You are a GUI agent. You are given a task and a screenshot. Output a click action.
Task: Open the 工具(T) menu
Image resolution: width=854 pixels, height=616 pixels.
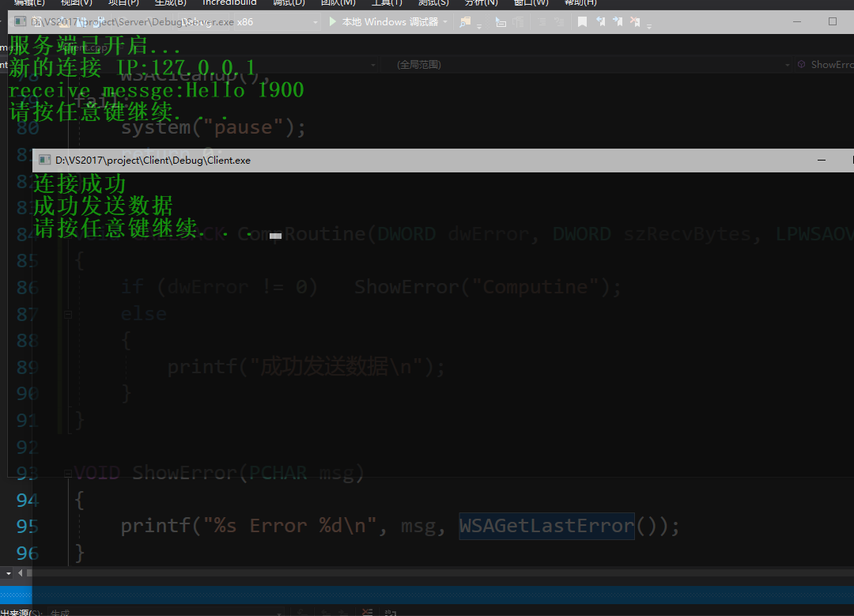387,2
